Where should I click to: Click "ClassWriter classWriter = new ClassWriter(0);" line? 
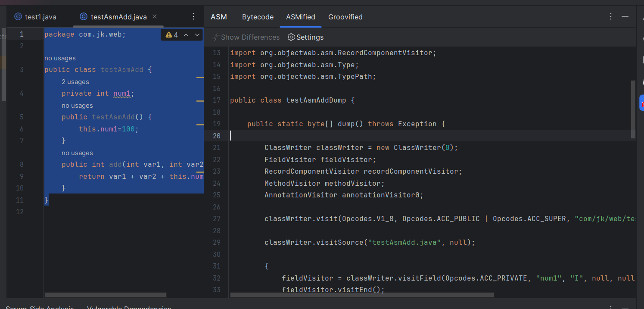(x=361, y=147)
